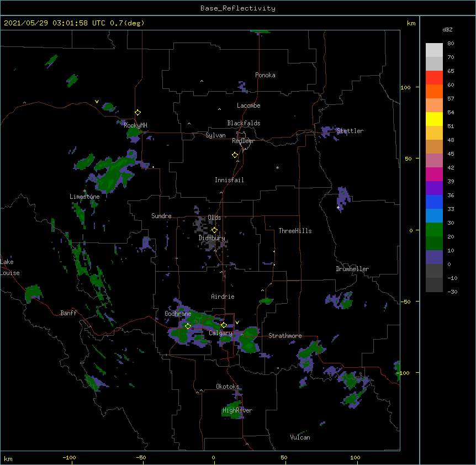Click the km unit label at top right
Screen dimensions: 476x465
[x=411, y=23]
